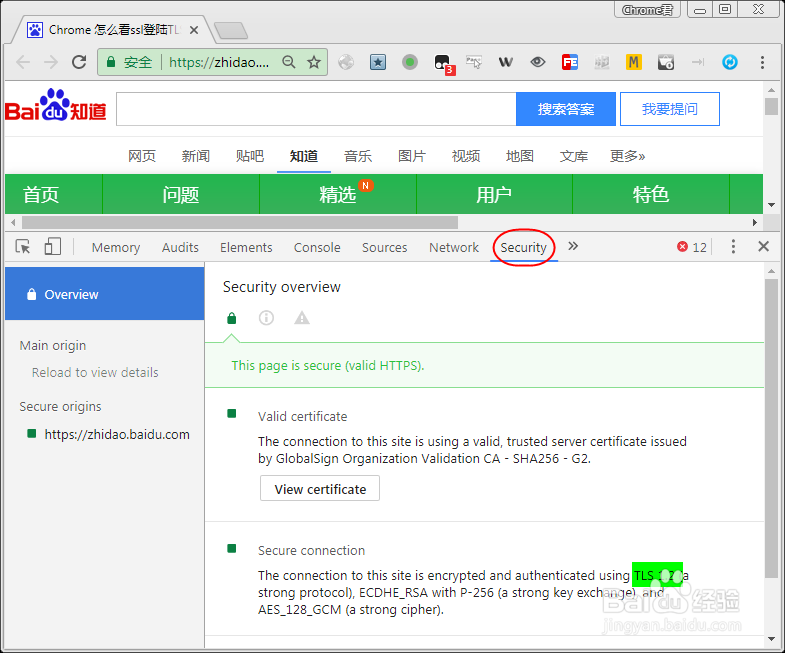Switch to the Sources tab

point(384,247)
